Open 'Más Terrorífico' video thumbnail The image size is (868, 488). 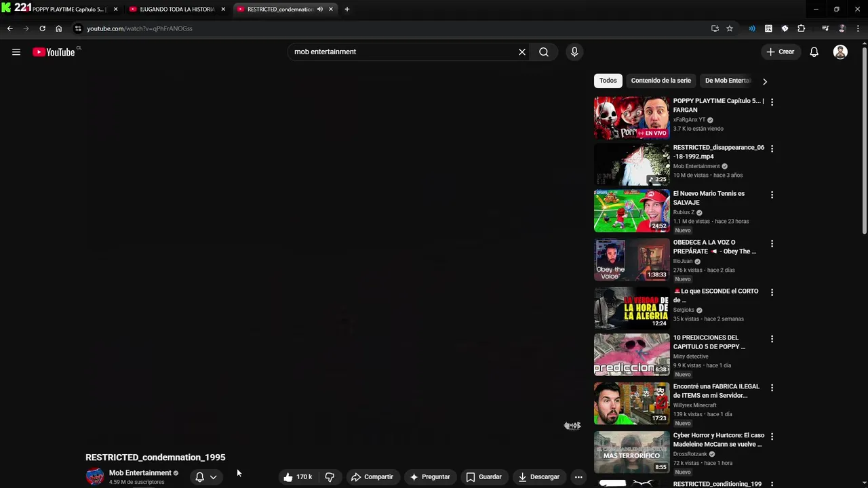[631, 452]
